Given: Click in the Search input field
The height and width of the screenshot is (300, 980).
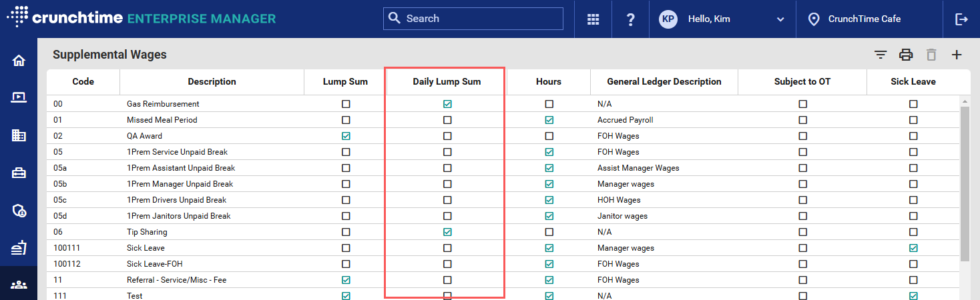Looking at the screenshot, I should [473, 19].
